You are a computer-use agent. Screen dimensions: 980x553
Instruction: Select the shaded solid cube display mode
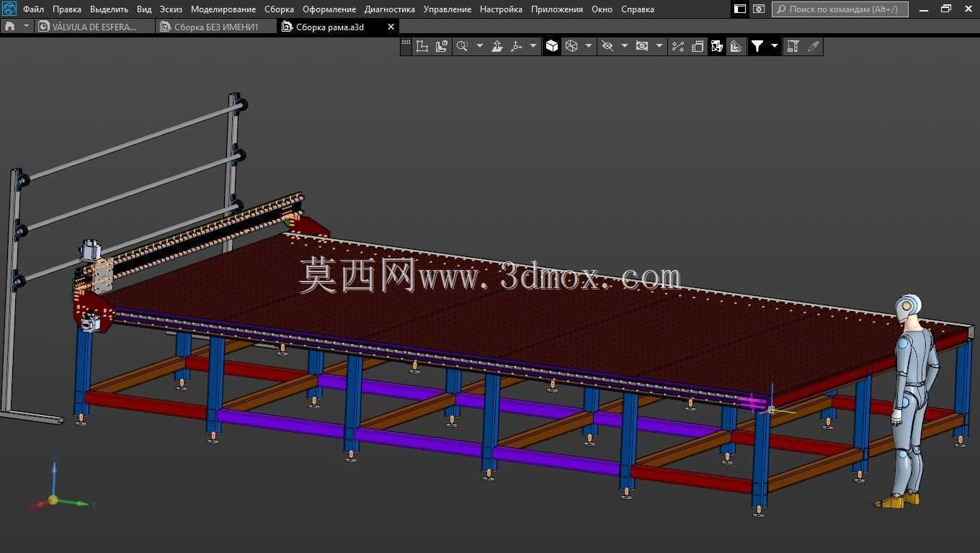[x=552, y=46]
